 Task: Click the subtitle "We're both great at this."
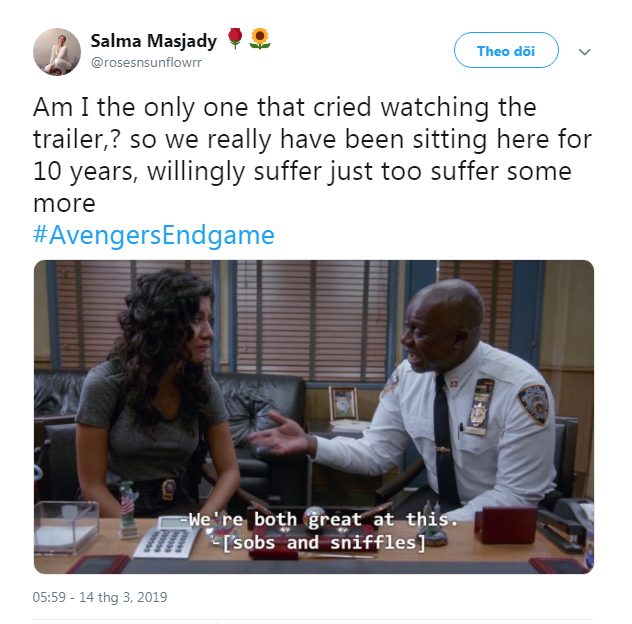318,519
